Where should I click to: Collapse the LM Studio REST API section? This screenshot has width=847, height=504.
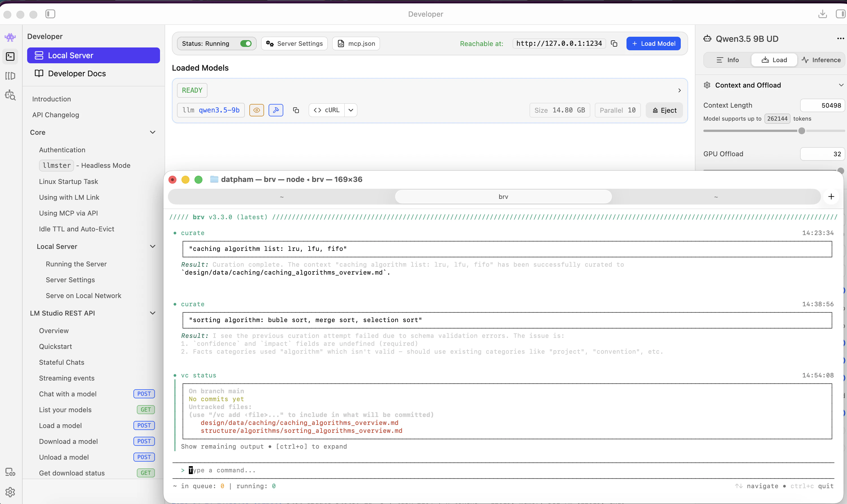click(x=153, y=313)
